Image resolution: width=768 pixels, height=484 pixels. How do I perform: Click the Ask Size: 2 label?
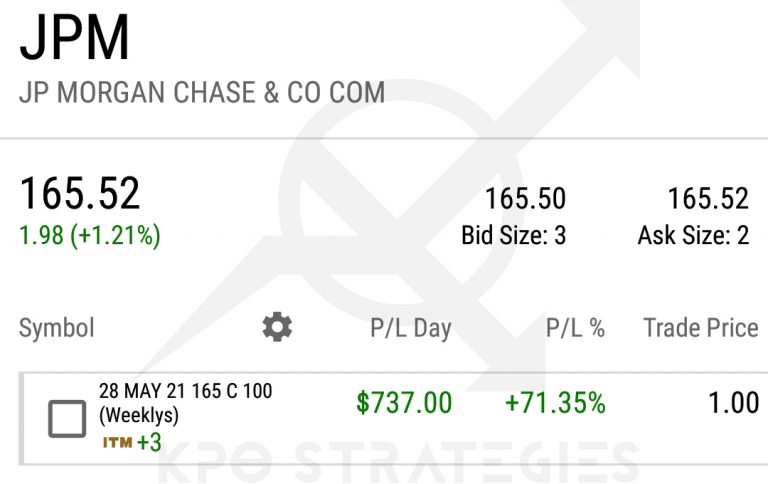point(693,236)
